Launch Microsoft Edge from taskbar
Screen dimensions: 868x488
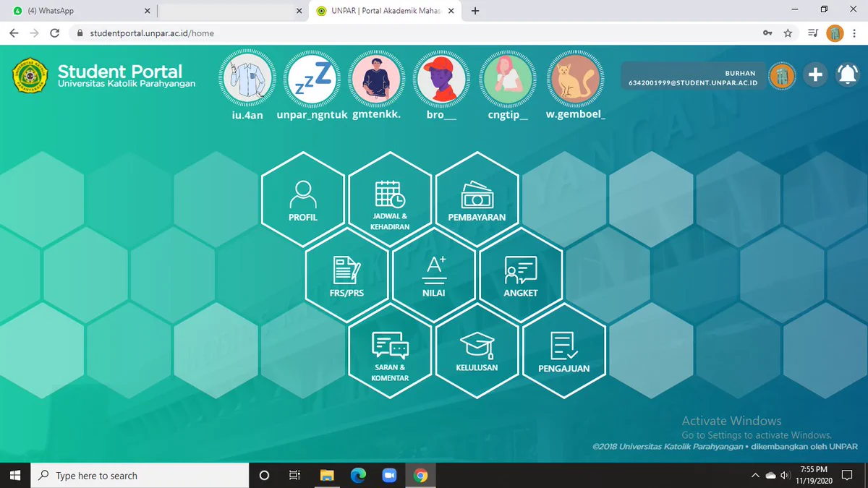click(x=358, y=475)
